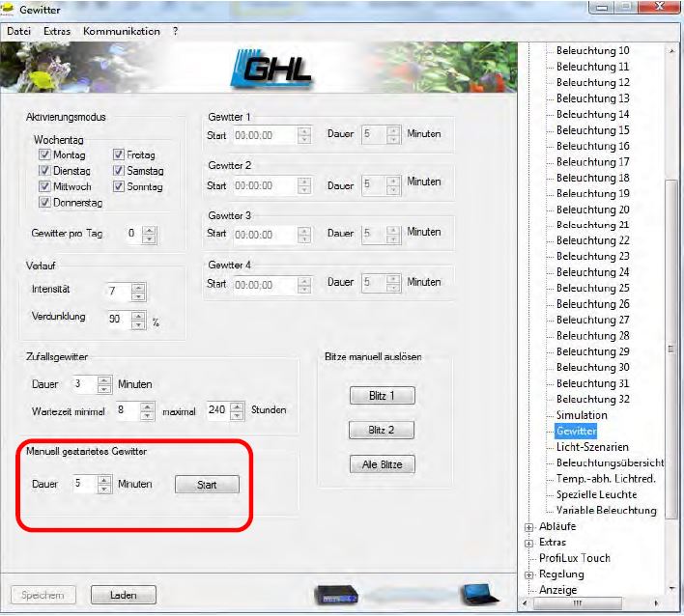
Task: Toggle the Freitag checkbox
Action: coord(119,154)
